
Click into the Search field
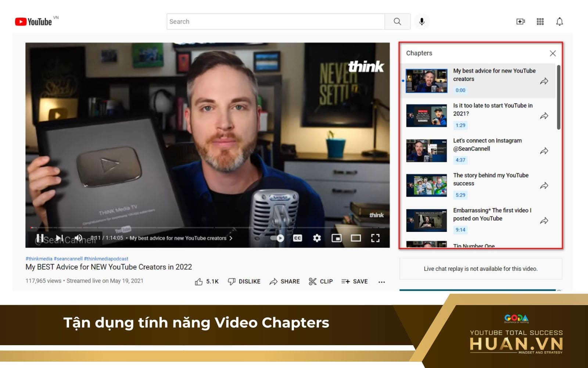[276, 22]
